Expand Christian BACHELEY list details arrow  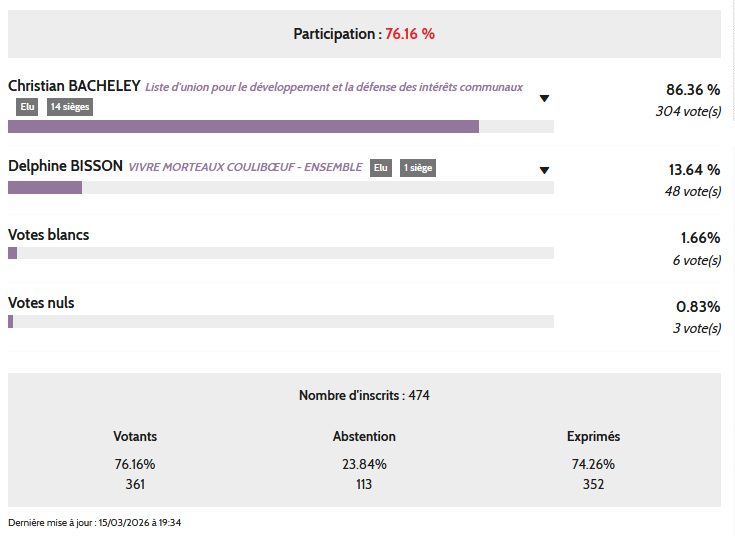(x=544, y=98)
